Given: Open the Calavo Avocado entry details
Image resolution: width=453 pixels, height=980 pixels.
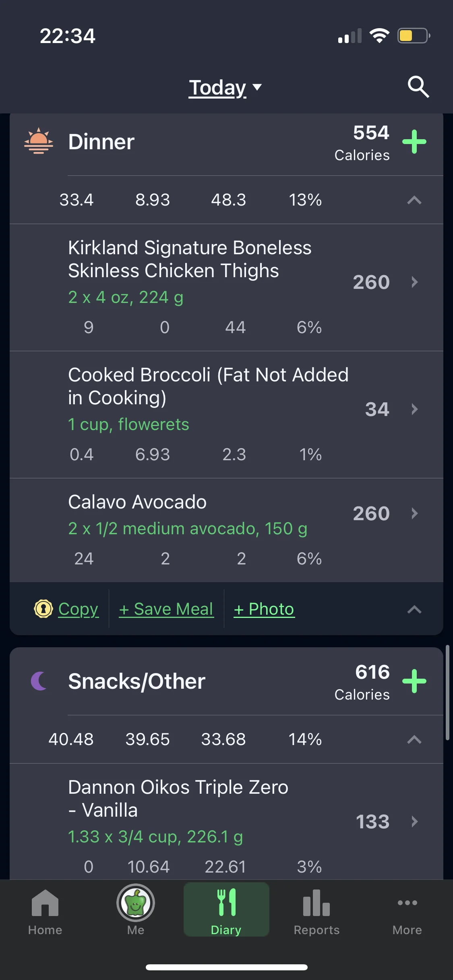Looking at the screenshot, I should (x=226, y=530).
